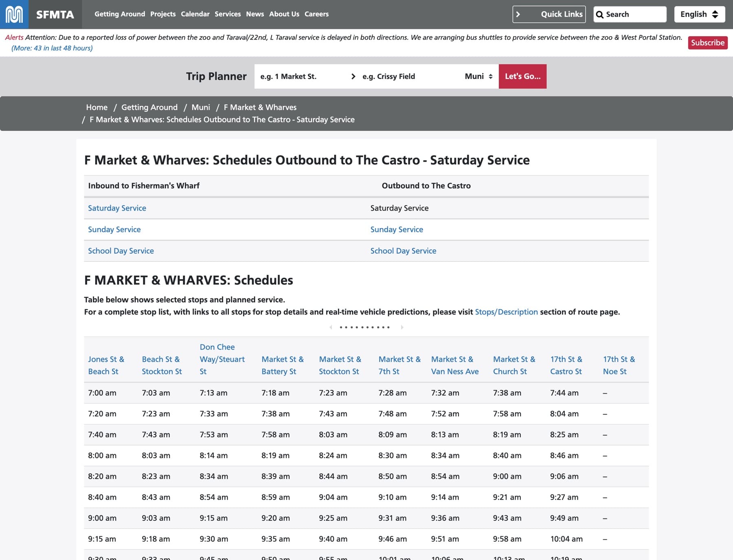Open Inbound School Day Service schedule
The height and width of the screenshot is (560, 733).
pos(121,251)
